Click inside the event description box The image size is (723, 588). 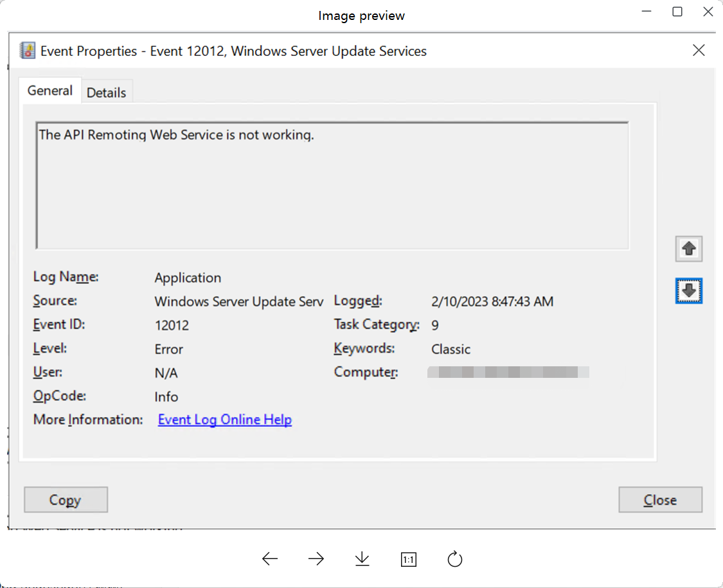click(332, 185)
